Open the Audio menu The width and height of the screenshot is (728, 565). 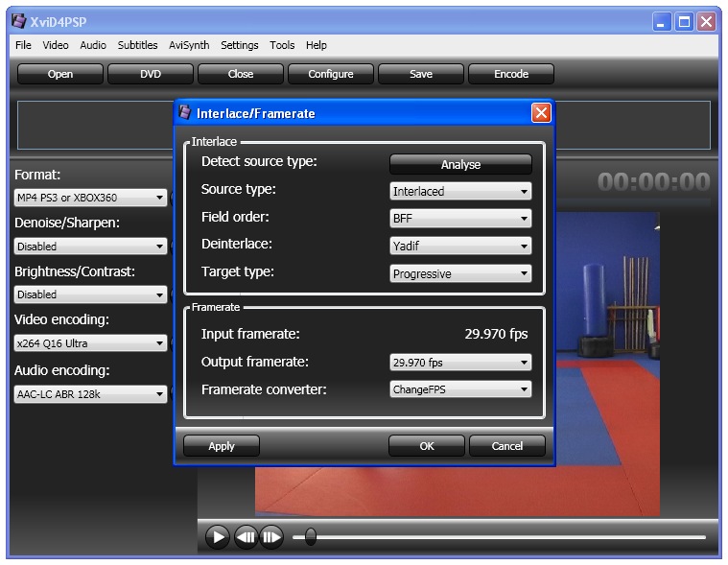93,45
